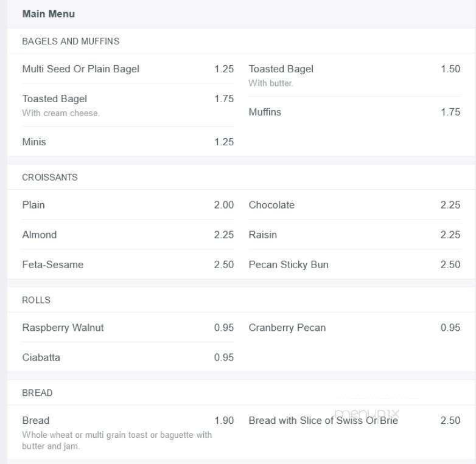Viewport: 476px width, 464px height.
Task: Choose the Ciabatta roll item
Action: pyautogui.click(x=41, y=358)
